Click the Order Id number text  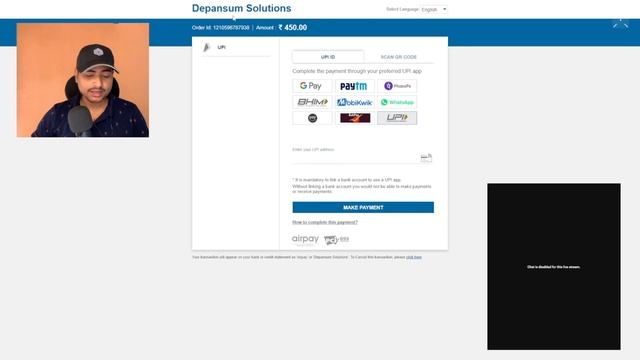tap(231, 28)
